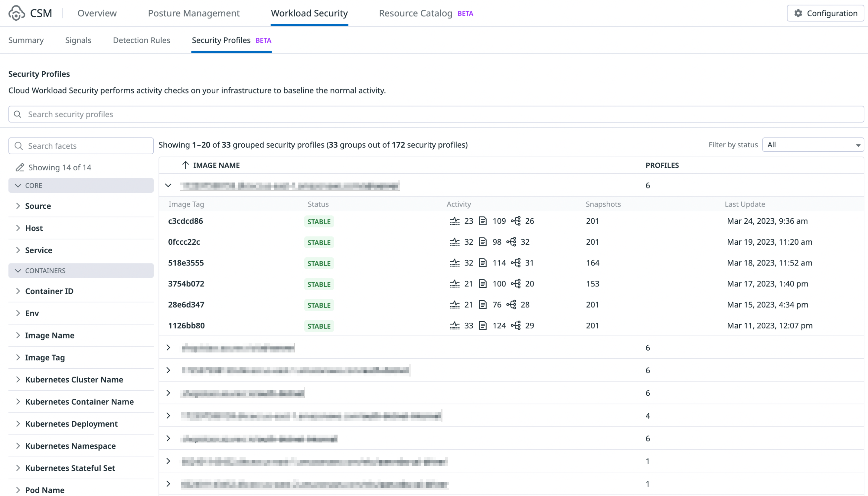Click the CSM logo icon

(x=16, y=13)
